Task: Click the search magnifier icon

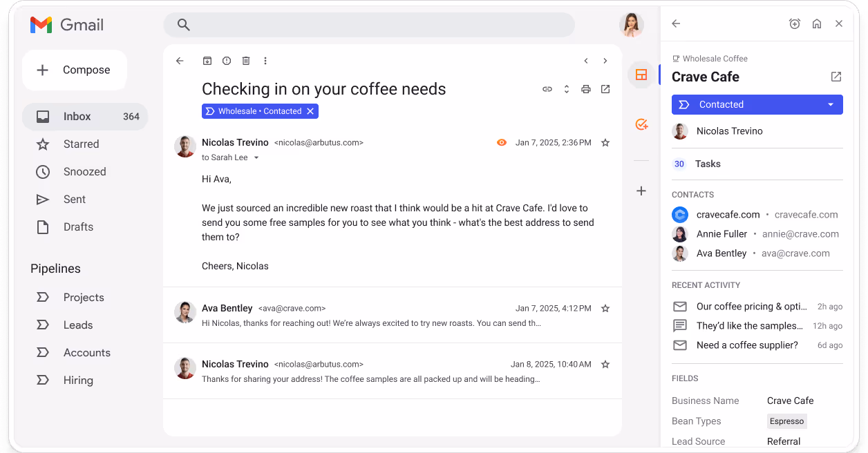Action: tap(183, 25)
